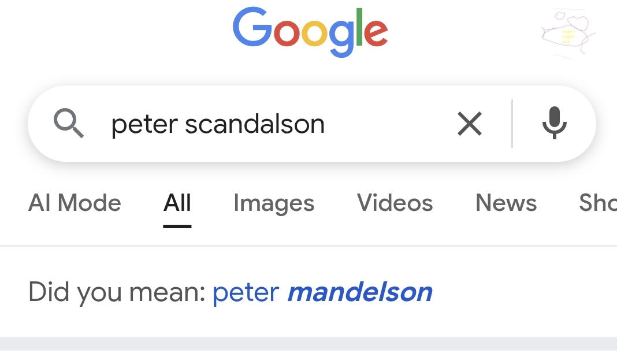
Task: Go to the Videos tab
Action: click(395, 203)
